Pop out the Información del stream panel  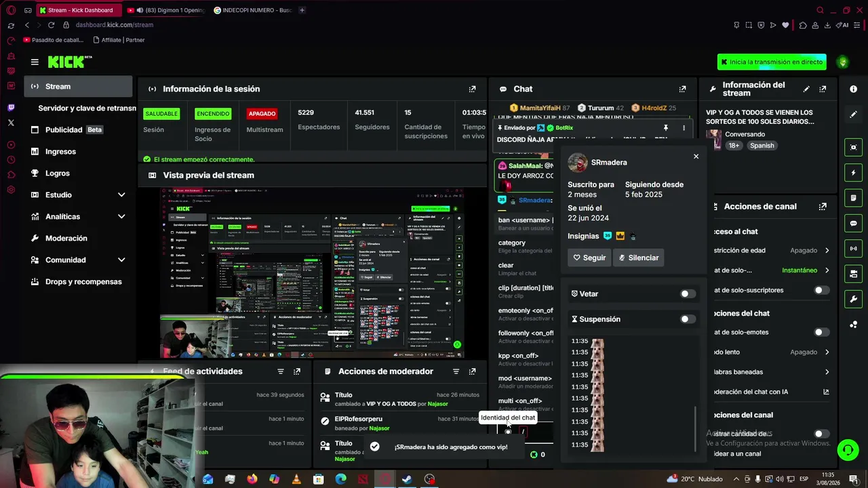coord(823,89)
